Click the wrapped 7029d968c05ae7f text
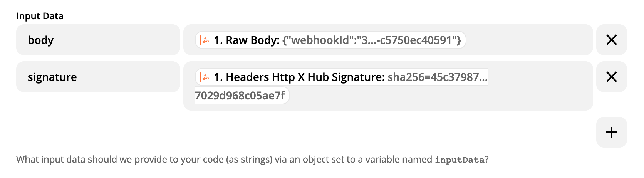 coord(240,96)
